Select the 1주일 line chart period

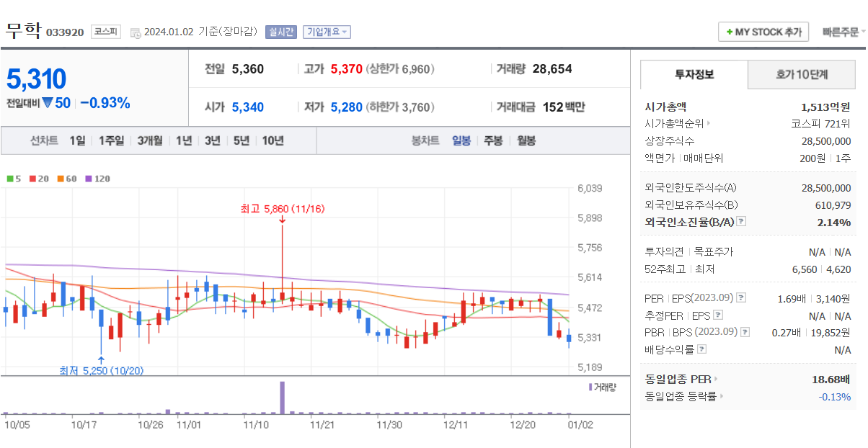[x=111, y=140]
